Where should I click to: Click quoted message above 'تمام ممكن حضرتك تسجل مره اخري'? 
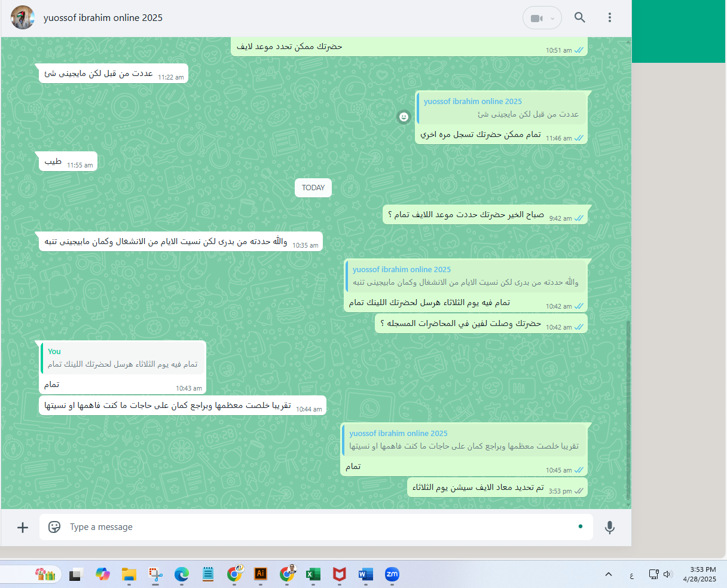click(x=501, y=108)
